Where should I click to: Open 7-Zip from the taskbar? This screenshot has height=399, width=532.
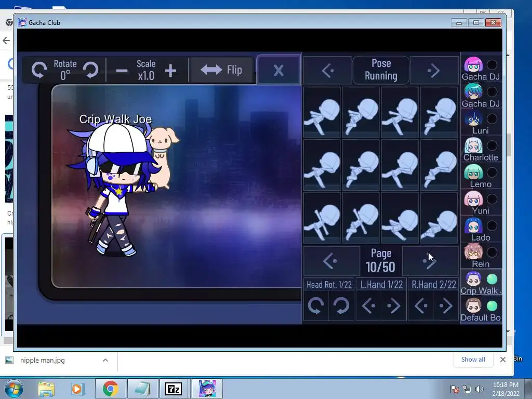173,389
